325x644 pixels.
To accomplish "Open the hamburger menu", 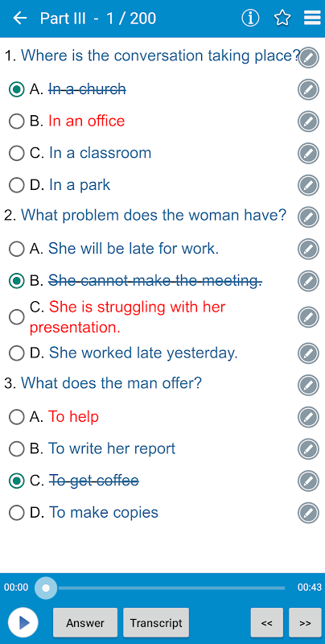I will (x=312, y=18).
